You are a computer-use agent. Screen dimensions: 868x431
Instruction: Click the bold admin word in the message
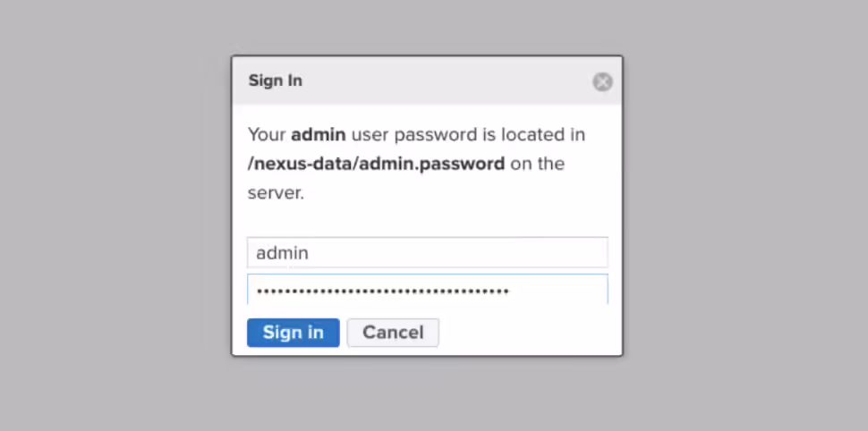coord(319,134)
